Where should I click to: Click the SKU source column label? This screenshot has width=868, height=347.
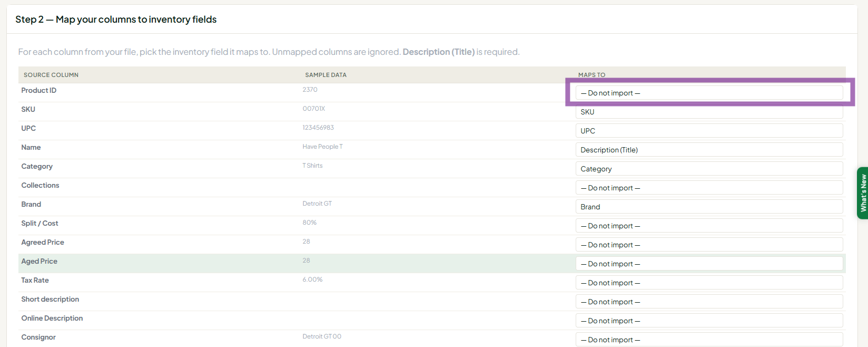[28, 109]
